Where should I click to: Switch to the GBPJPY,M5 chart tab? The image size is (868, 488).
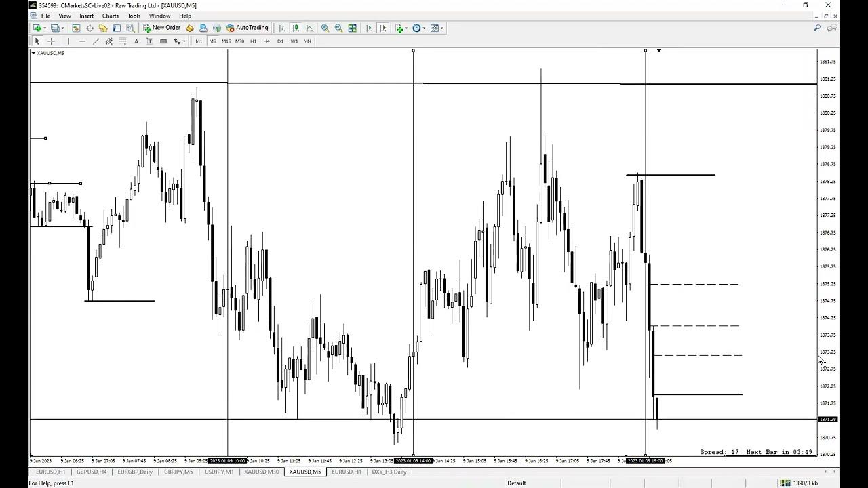pos(178,472)
